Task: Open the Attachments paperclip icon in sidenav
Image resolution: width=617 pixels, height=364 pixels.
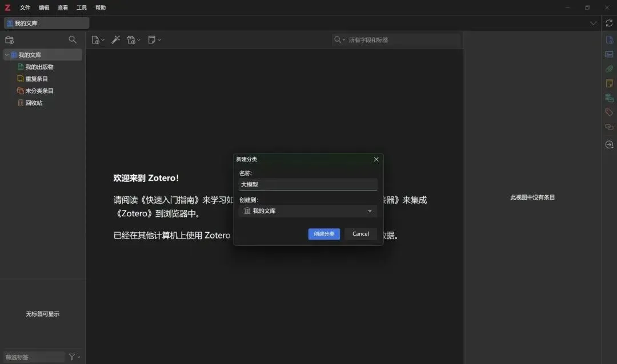Action: coord(609,69)
